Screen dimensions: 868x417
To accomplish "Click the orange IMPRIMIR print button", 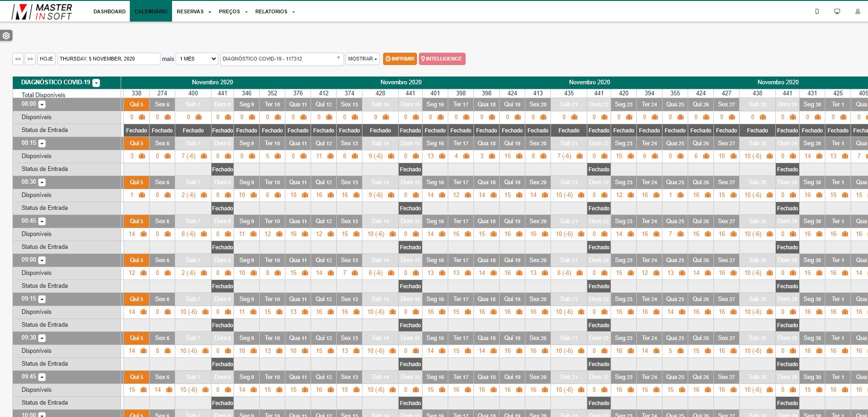I will click(400, 59).
